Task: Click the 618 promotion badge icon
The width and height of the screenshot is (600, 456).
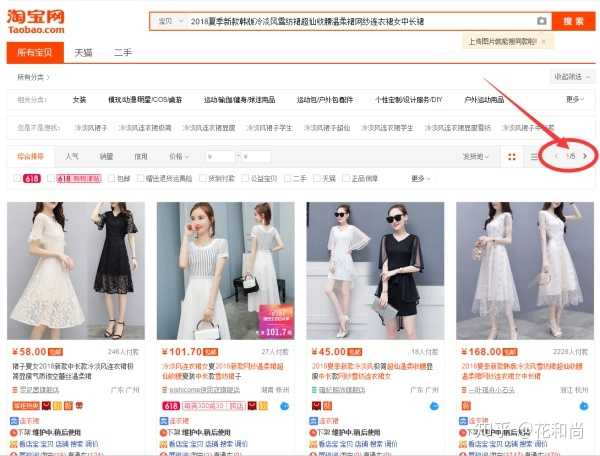Action: [31, 178]
